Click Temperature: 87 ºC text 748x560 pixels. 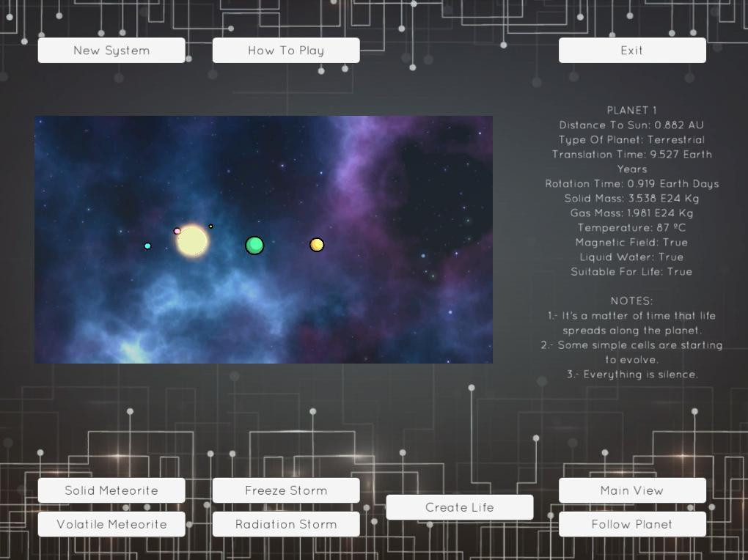[x=631, y=227]
